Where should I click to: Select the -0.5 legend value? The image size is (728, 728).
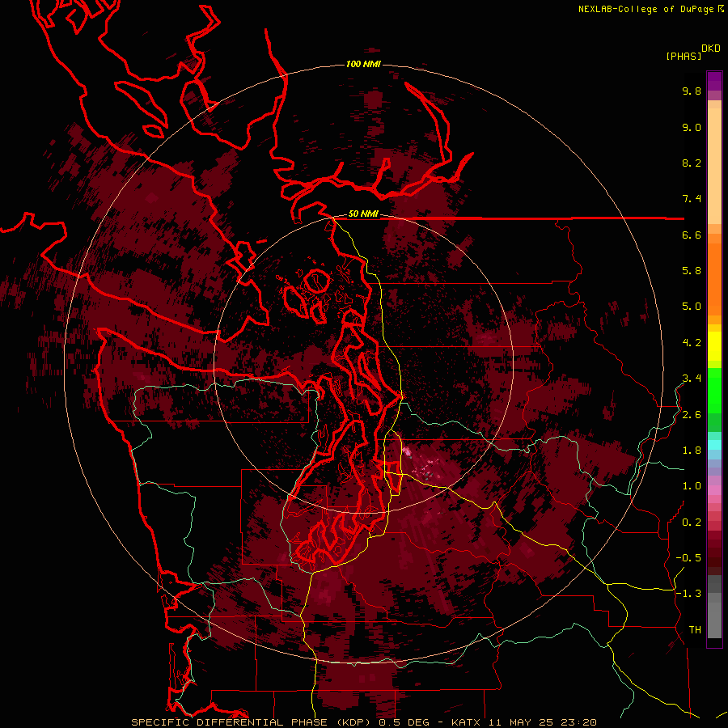[x=688, y=558]
